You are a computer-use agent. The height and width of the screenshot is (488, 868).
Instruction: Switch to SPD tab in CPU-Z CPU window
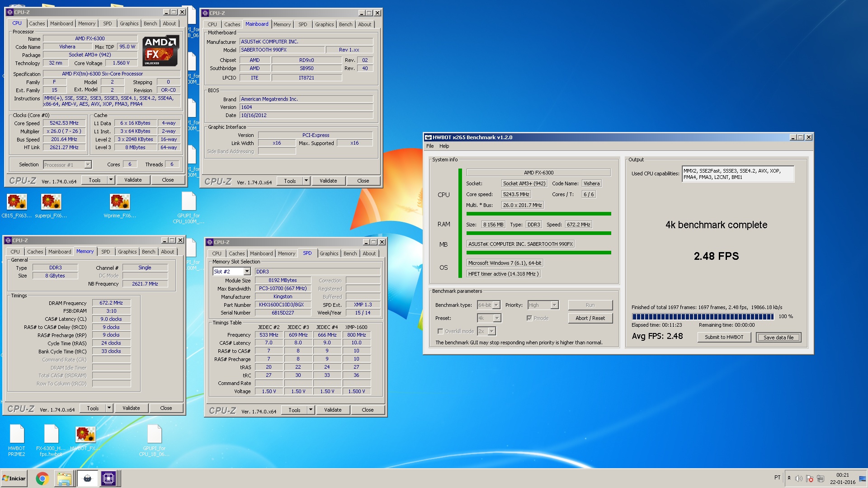point(108,23)
